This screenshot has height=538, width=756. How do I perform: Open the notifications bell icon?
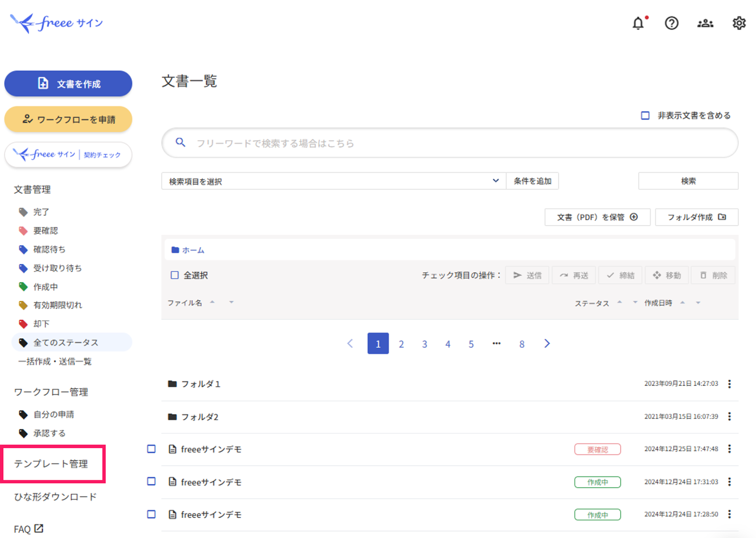pos(638,23)
